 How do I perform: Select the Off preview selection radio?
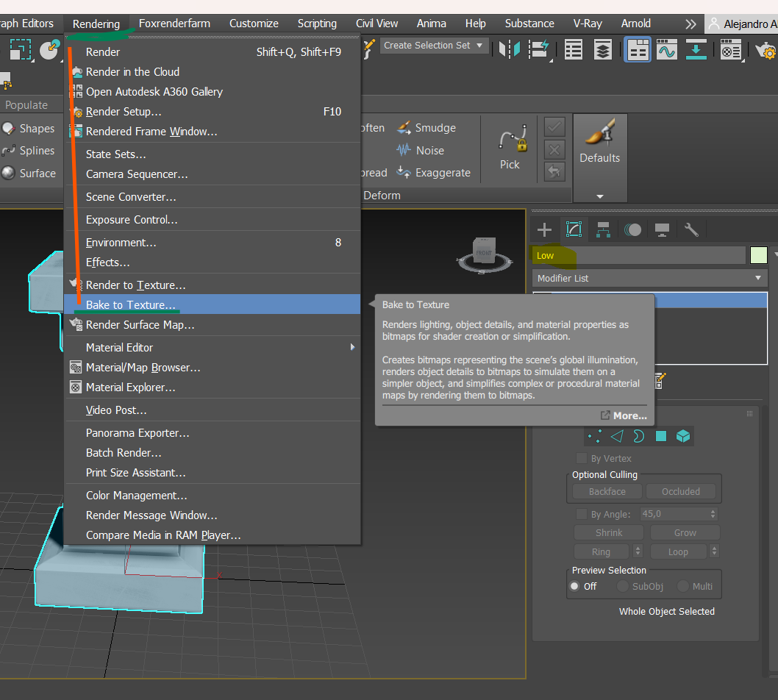pos(575,586)
